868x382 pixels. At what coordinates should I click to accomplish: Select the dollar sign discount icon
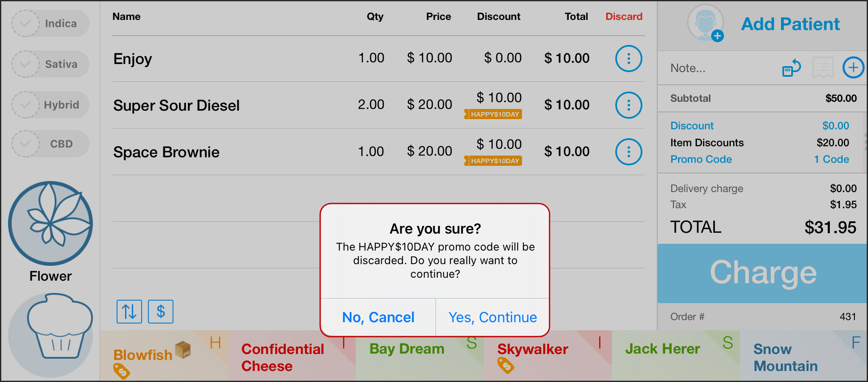(x=160, y=311)
